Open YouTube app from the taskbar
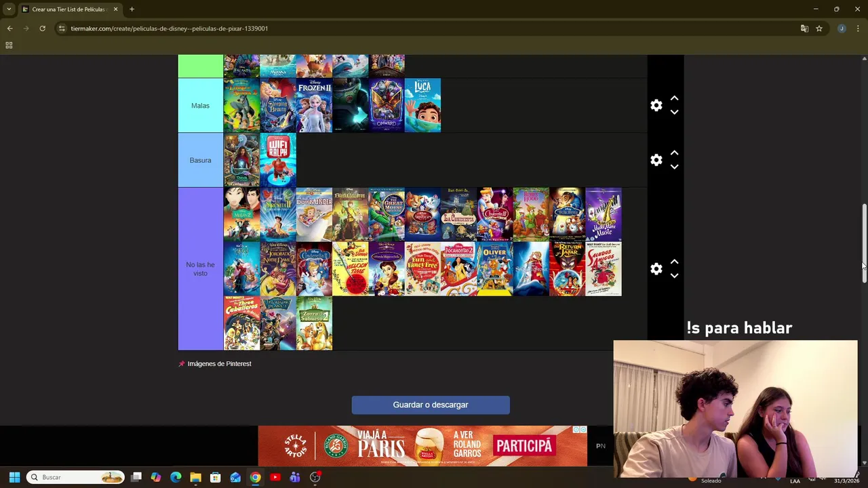Viewport: 868px width, 488px height. 275,477
